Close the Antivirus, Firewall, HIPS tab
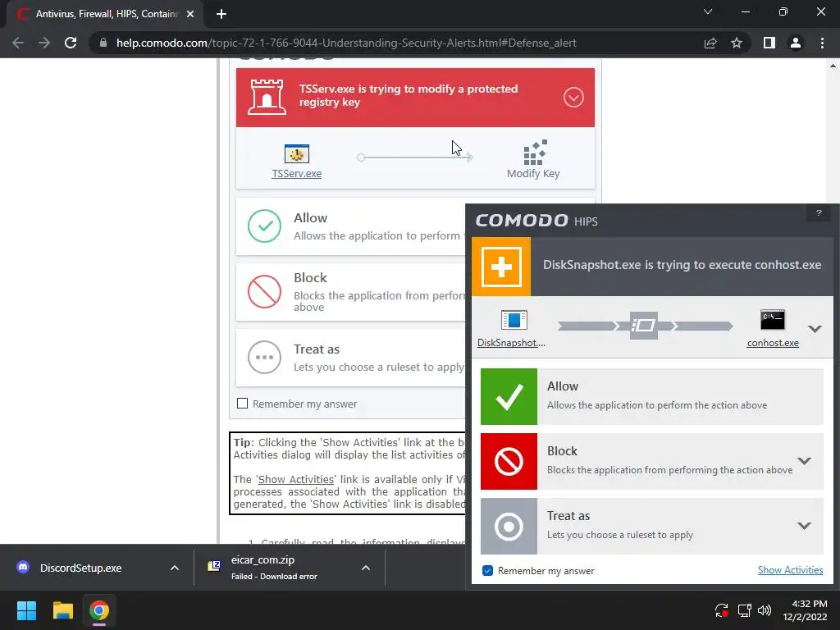 click(x=190, y=14)
